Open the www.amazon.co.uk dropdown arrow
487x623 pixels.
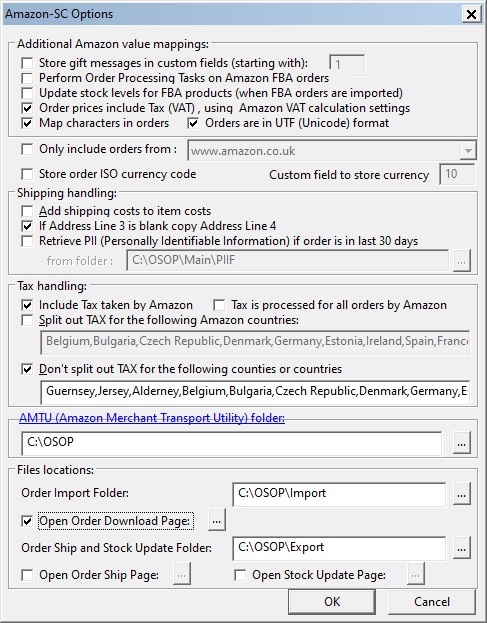point(468,151)
